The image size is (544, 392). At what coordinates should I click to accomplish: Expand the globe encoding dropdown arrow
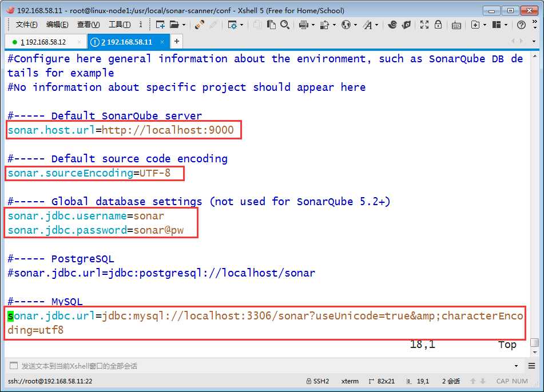click(x=355, y=25)
